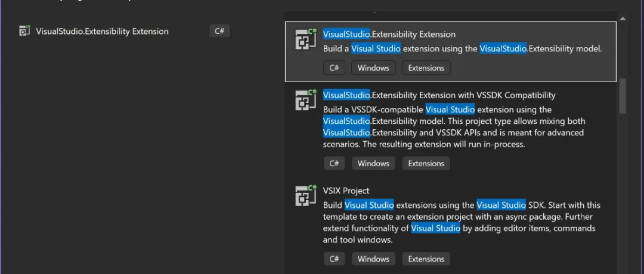Click Extensions tag under VSIX Project
The width and height of the screenshot is (644, 274).
coord(426,259)
